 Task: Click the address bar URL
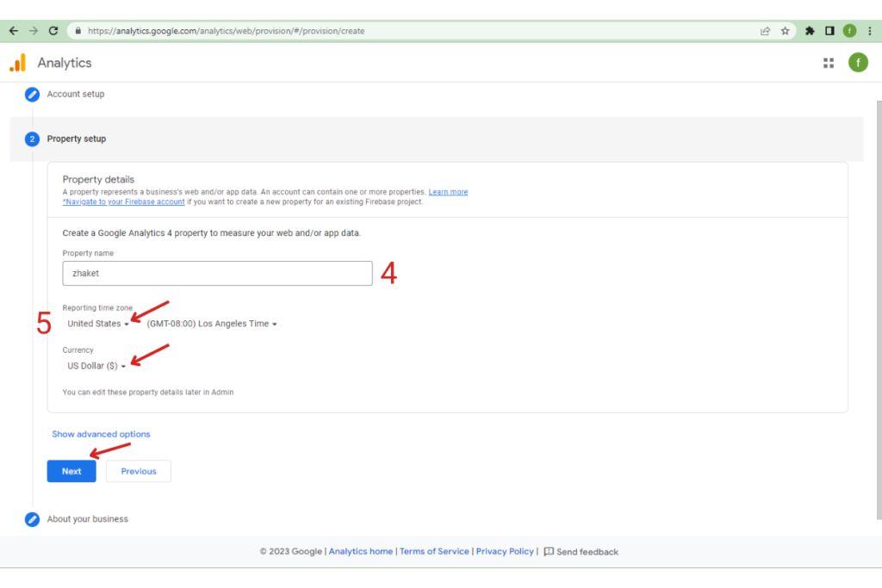(x=227, y=31)
